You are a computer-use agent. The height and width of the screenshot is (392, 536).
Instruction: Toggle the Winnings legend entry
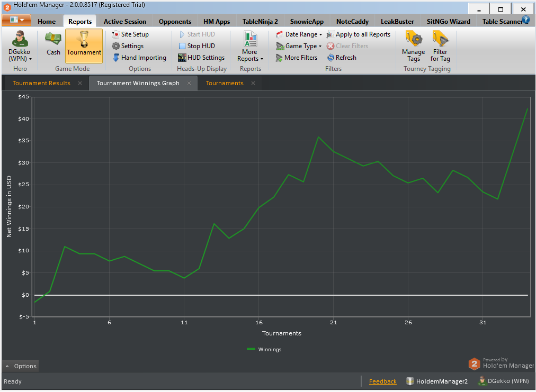coord(264,349)
